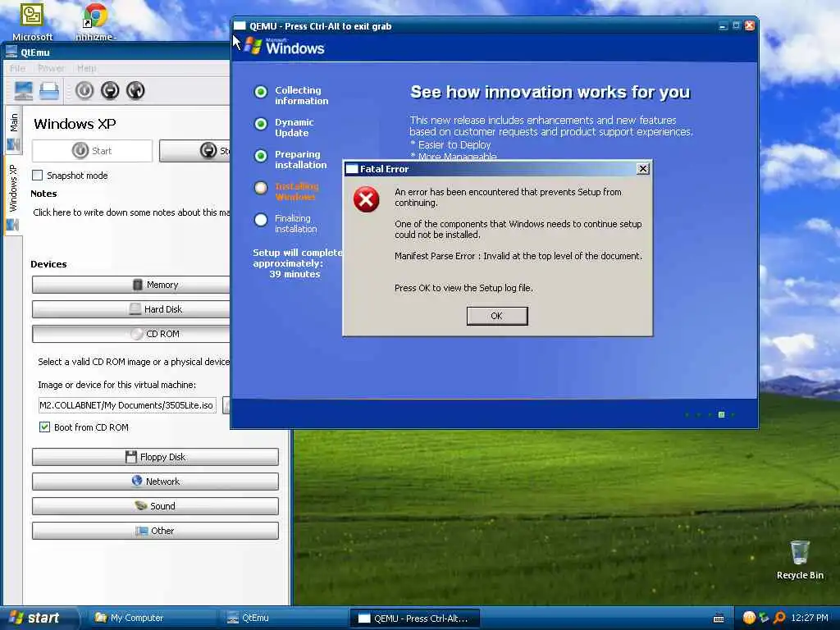
Task: Open the Power menu in QtEmu
Action: (51, 68)
